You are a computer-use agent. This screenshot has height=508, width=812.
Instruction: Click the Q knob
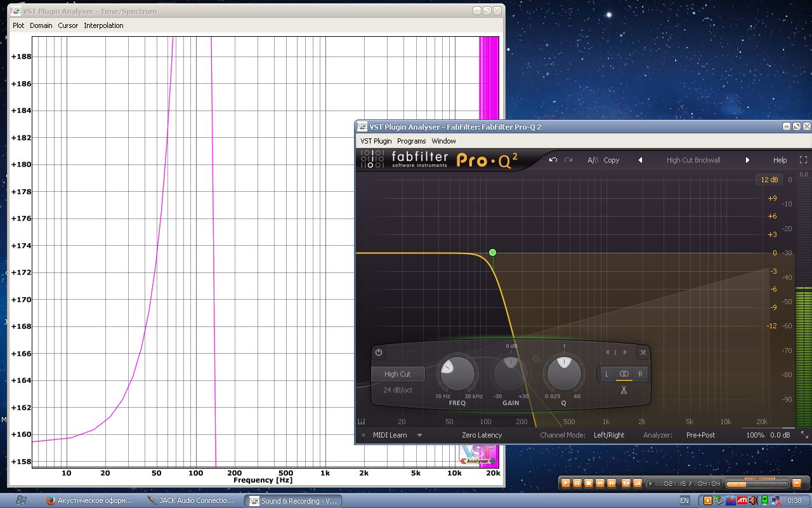click(x=564, y=373)
